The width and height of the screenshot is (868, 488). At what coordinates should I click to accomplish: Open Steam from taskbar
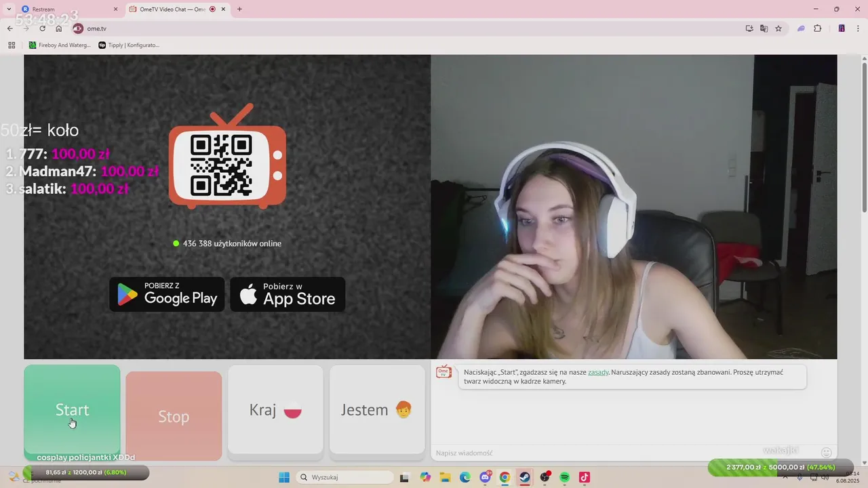coord(525,477)
